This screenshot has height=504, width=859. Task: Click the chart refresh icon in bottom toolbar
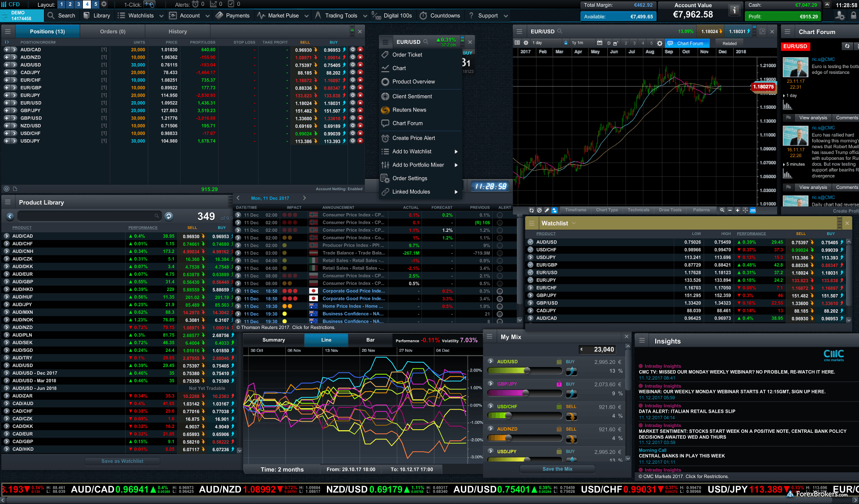coord(532,210)
